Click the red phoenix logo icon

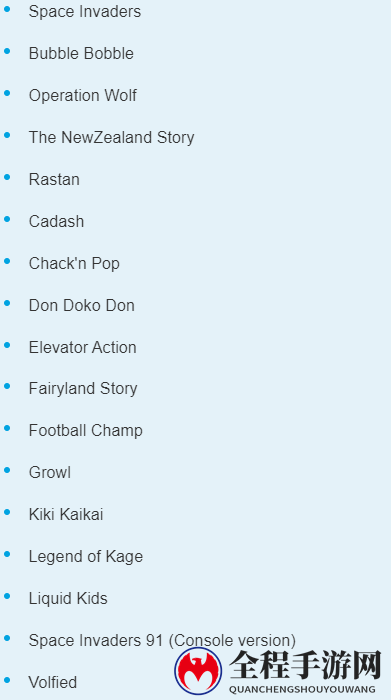click(198, 671)
